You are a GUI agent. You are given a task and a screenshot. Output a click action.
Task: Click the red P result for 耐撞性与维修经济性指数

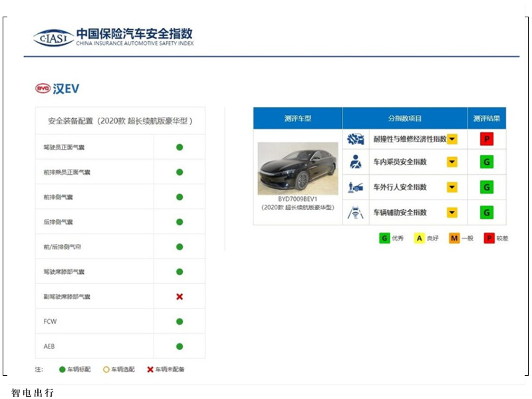tap(487, 139)
